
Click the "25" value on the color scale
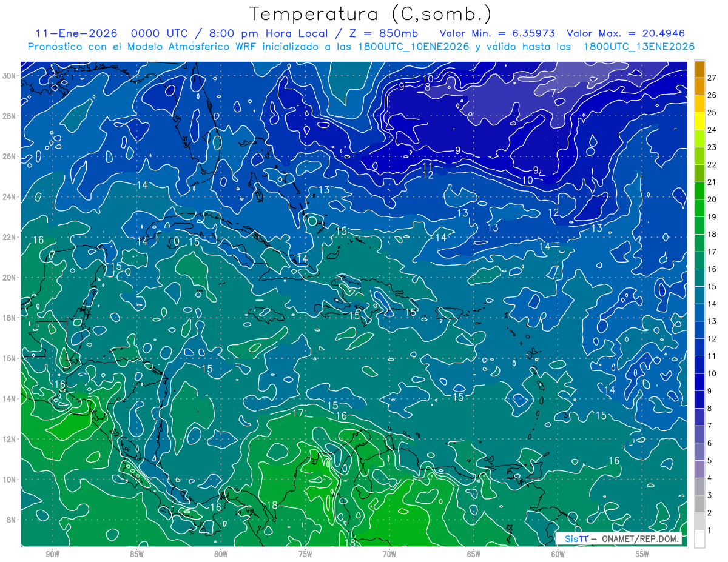[712, 112]
